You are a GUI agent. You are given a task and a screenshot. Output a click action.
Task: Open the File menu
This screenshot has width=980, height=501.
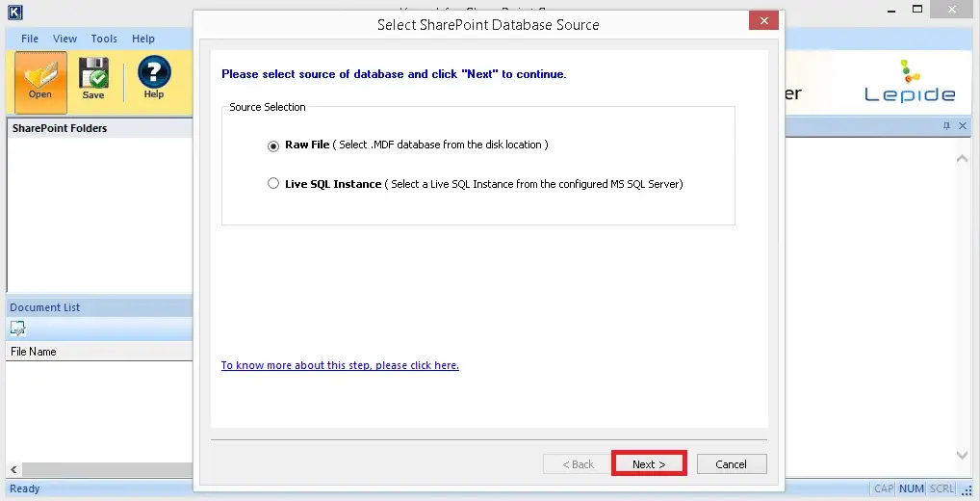[x=30, y=39]
